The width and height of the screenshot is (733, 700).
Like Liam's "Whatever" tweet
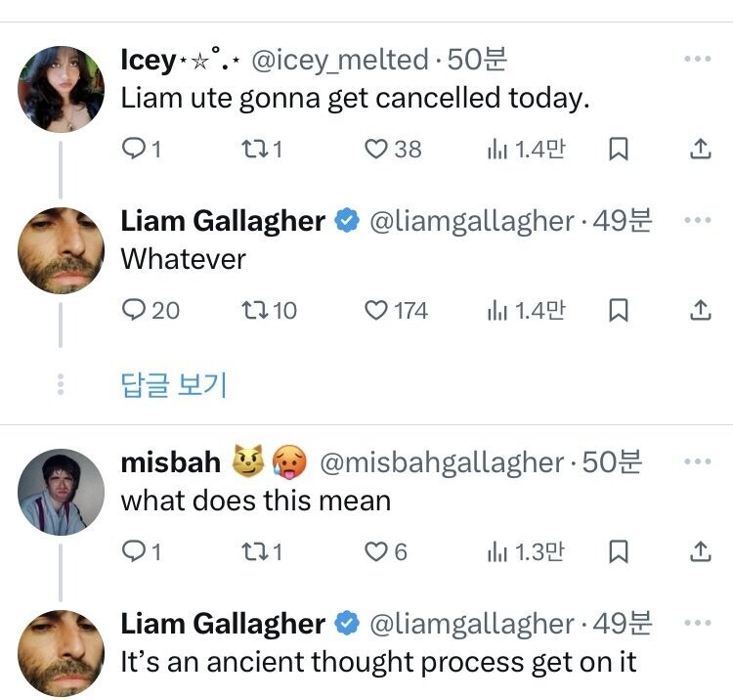(376, 311)
